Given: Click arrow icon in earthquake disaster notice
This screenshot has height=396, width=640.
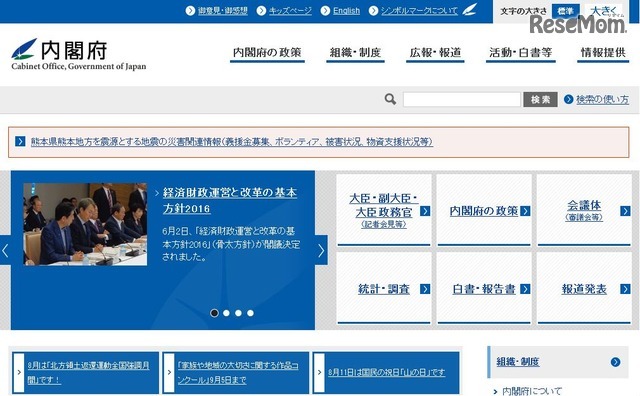Looking at the screenshot, I should (x=20, y=141).
